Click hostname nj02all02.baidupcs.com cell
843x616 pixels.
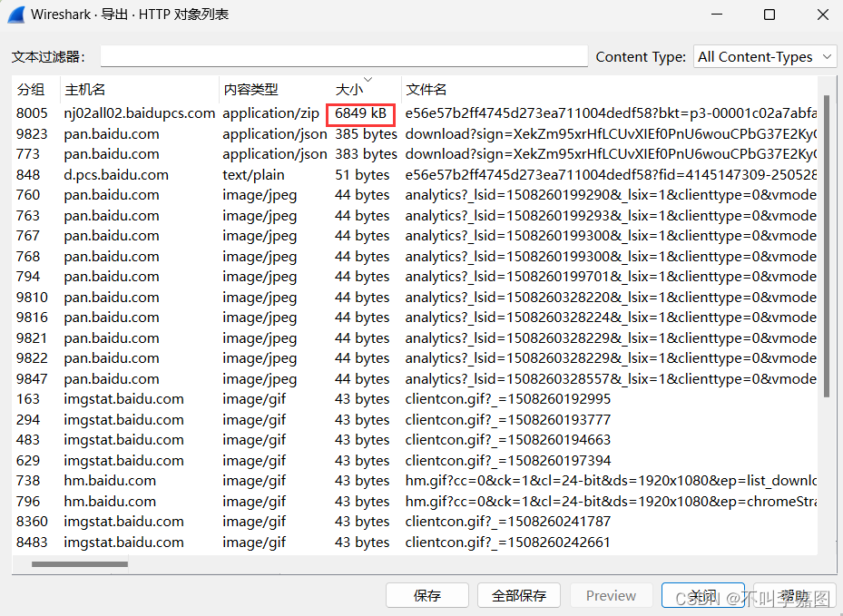139,112
